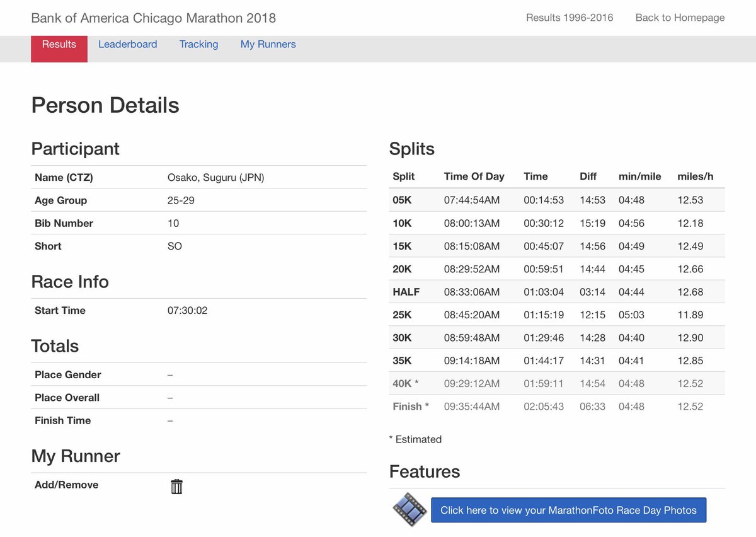Click the Age Group value 25-29
This screenshot has width=756, height=537.
tap(180, 200)
